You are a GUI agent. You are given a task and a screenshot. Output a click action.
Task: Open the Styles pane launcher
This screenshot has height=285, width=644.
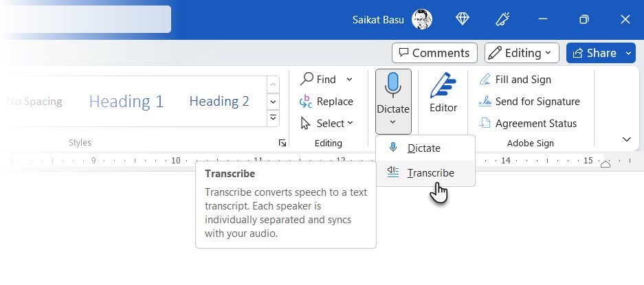point(282,143)
